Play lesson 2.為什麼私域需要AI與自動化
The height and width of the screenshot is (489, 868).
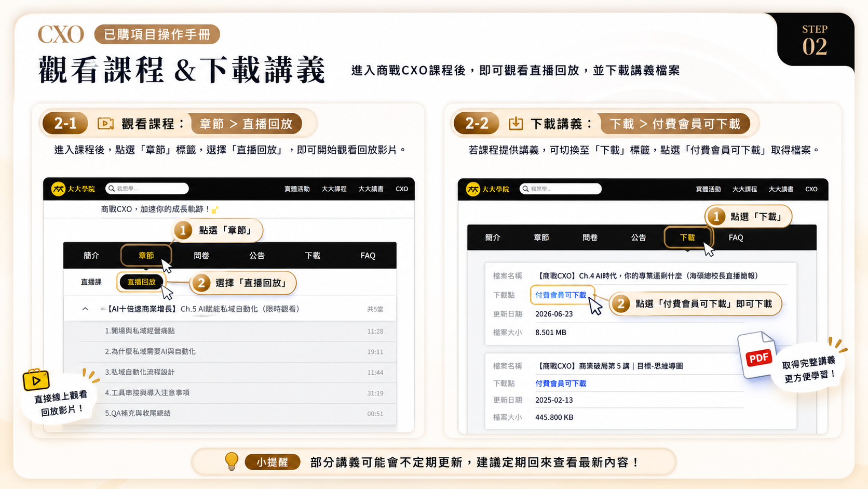(150, 352)
